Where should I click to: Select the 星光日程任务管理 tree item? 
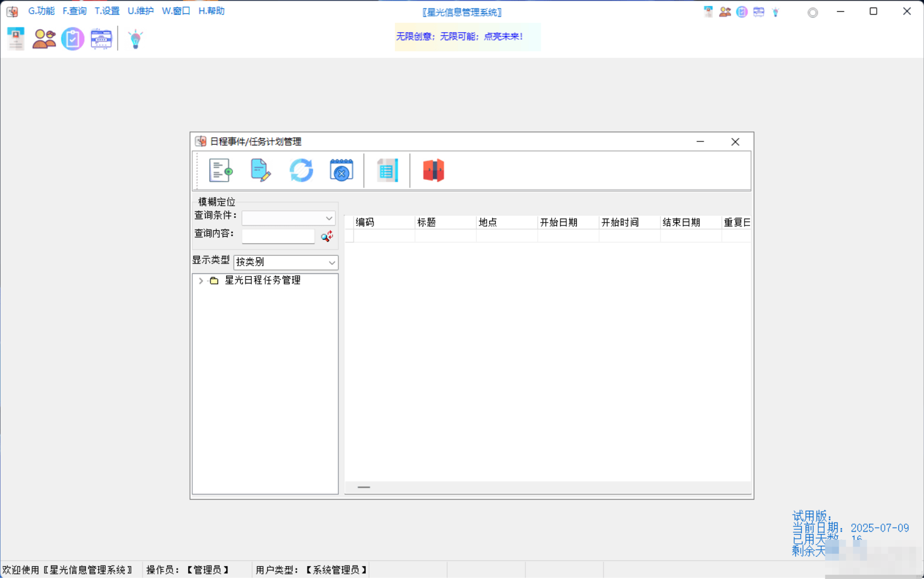tap(263, 280)
